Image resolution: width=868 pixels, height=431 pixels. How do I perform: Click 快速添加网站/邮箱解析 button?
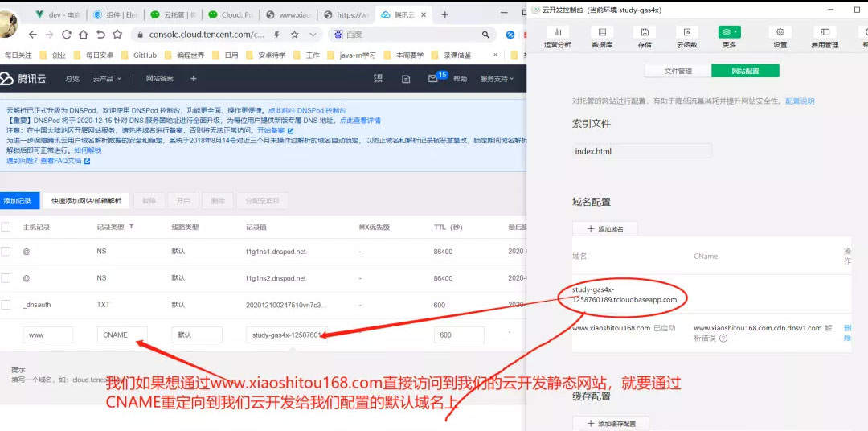pyautogui.click(x=86, y=200)
